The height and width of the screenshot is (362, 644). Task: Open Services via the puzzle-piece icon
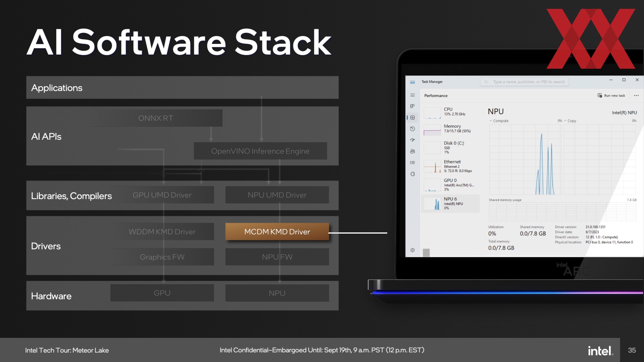(413, 174)
